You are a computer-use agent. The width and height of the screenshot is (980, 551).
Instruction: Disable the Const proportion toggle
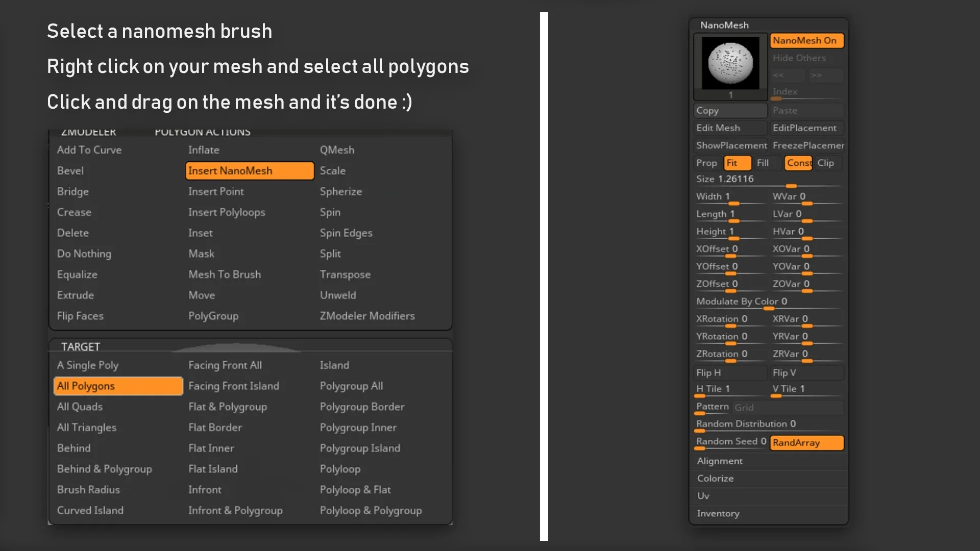click(x=798, y=163)
